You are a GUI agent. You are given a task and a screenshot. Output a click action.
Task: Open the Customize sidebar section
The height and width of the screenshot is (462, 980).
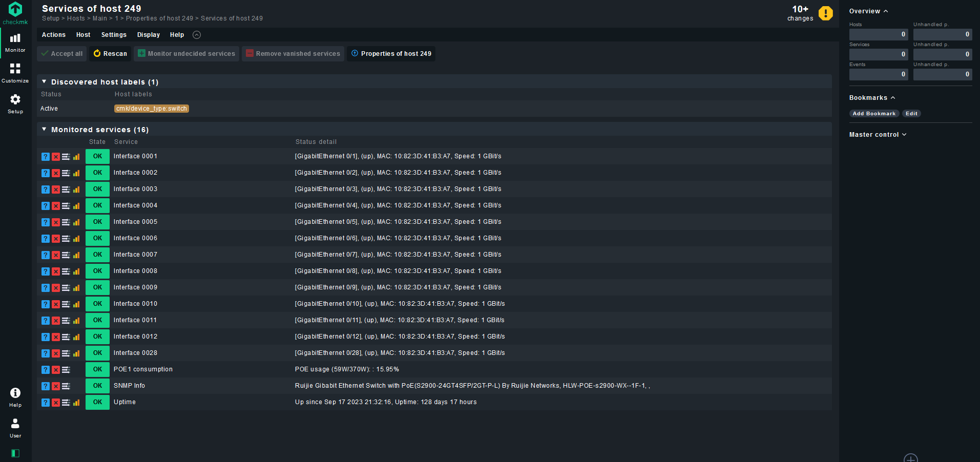click(15, 72)
